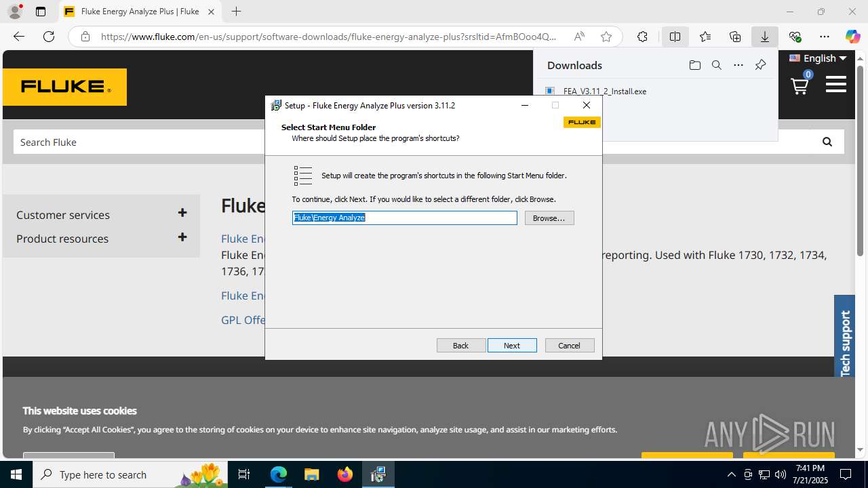The image size is (868, 488).
Task: Open browser Extensions puzzle icon
Action: coord(642,37)
